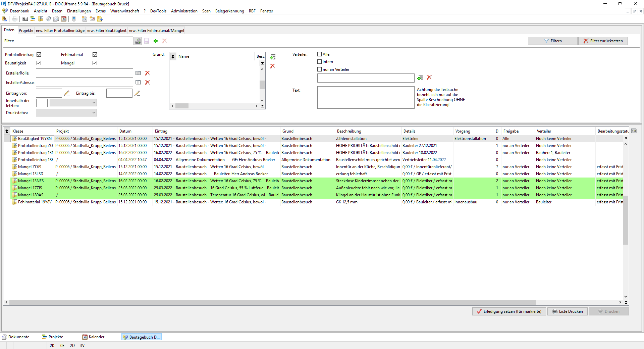Click the price tag toolbar icon
Image resolution: width=644 pixels, height=349 pixels.
[48, 19]
